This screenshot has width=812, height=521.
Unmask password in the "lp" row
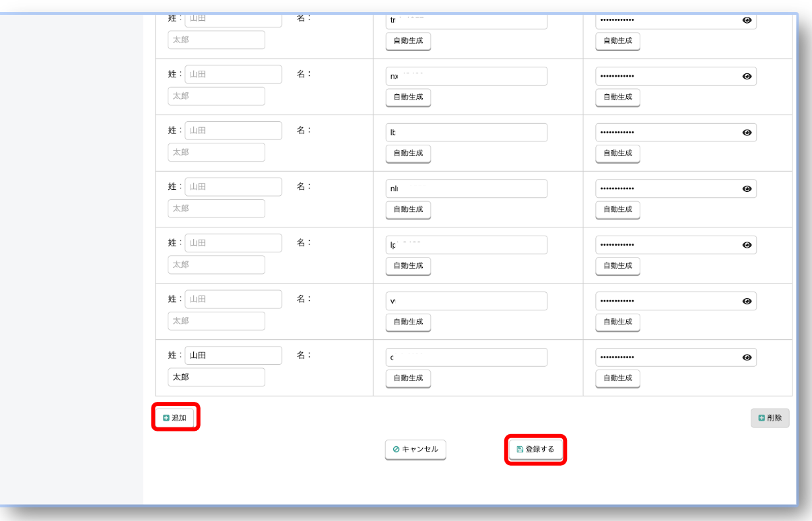tap(746, 245)
